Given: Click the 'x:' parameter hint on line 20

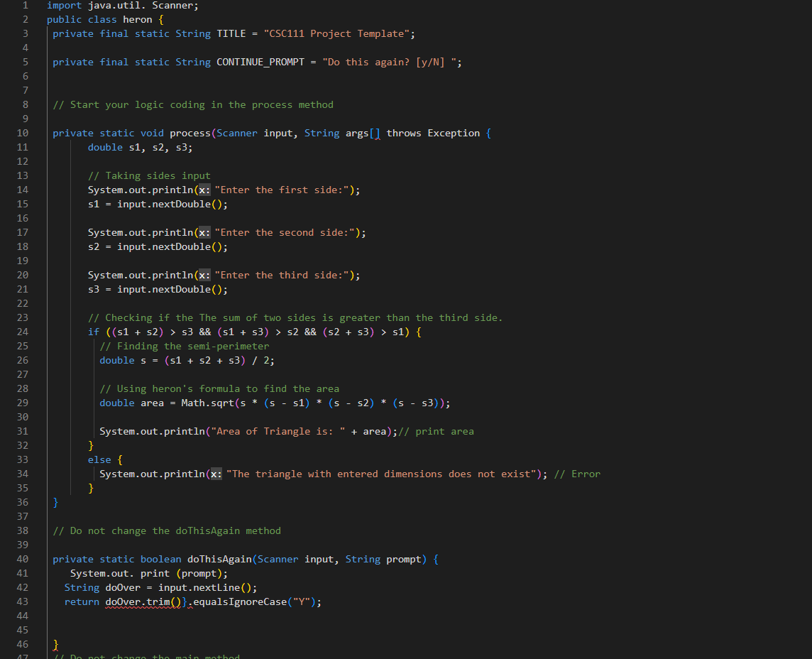Looking at the screenshot, I should pyautogui.click(x=204, y=275).
